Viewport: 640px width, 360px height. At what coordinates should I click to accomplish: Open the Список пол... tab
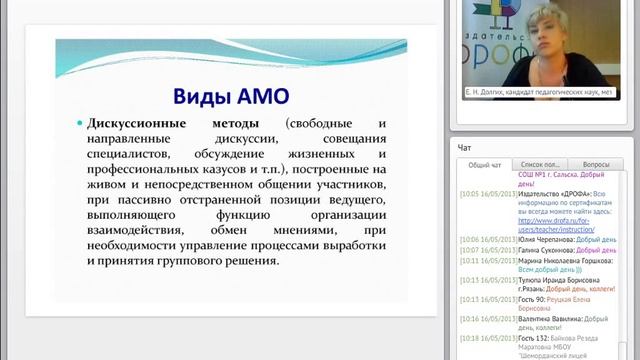(x=540, y=164)
